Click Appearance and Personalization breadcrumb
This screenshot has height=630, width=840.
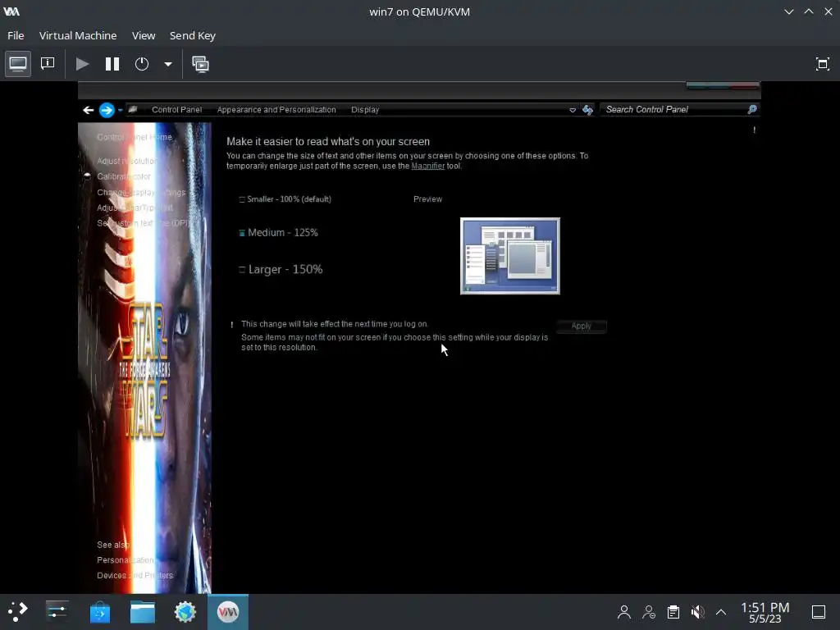276,109
